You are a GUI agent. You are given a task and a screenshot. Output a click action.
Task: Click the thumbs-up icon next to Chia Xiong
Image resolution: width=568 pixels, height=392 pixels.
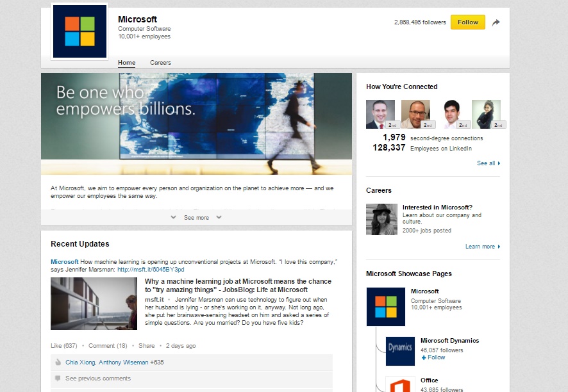(x=58, y=363)
